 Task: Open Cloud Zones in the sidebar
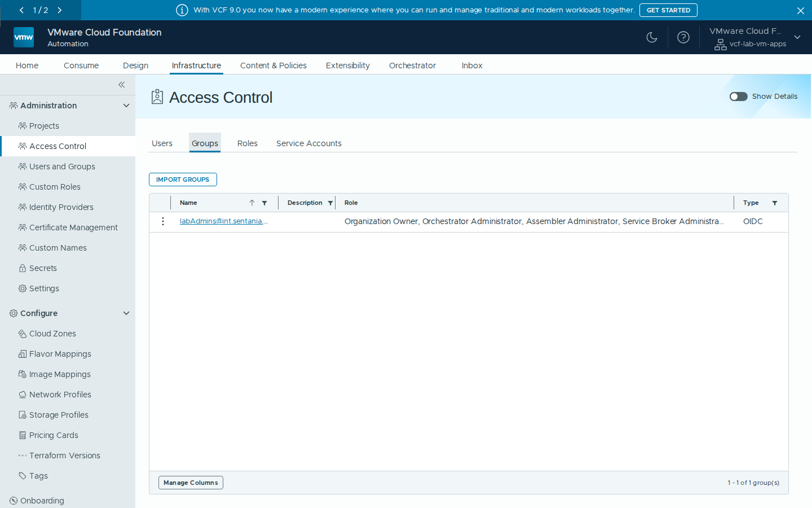click(x=52, y=334)
